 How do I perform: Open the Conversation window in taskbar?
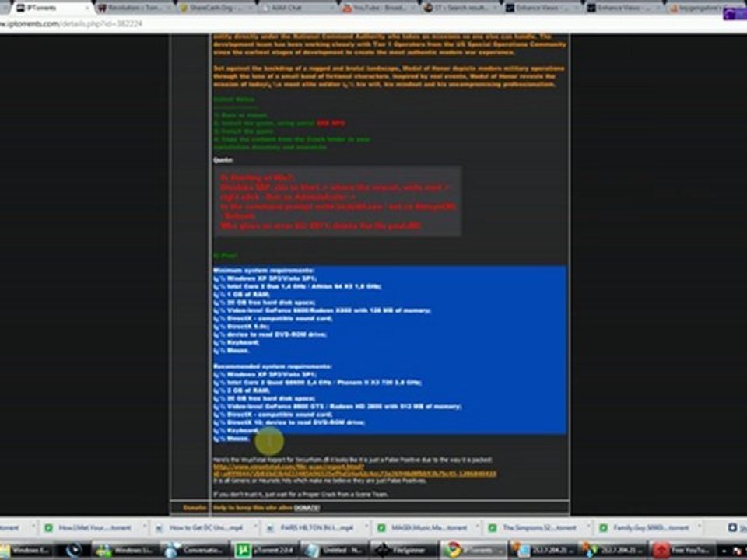point(194,551)
